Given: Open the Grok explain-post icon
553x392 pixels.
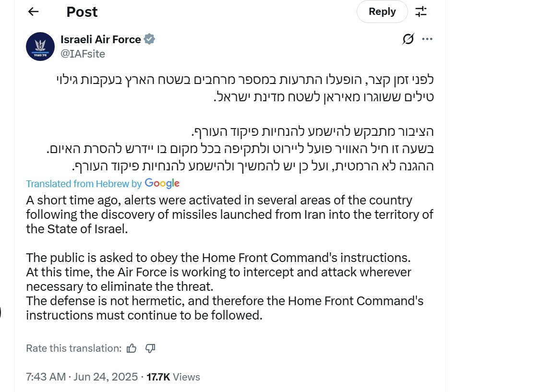Looking at the screenshot, I should pos(408,39).
